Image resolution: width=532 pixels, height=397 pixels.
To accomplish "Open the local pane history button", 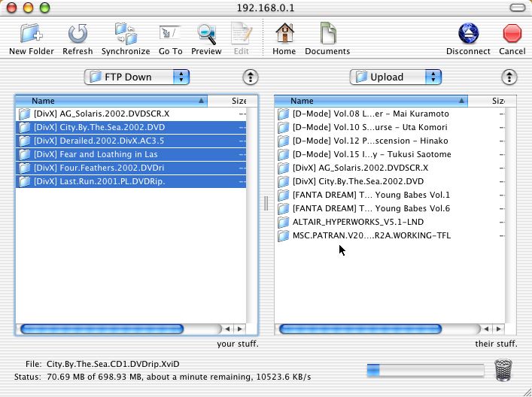I will click(251, 77).
